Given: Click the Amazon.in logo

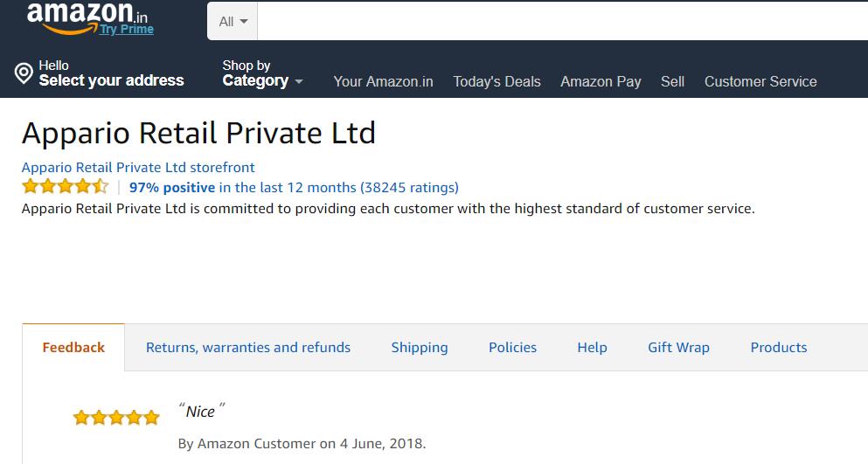Looking at the screenshot, I should click(87, 17).
